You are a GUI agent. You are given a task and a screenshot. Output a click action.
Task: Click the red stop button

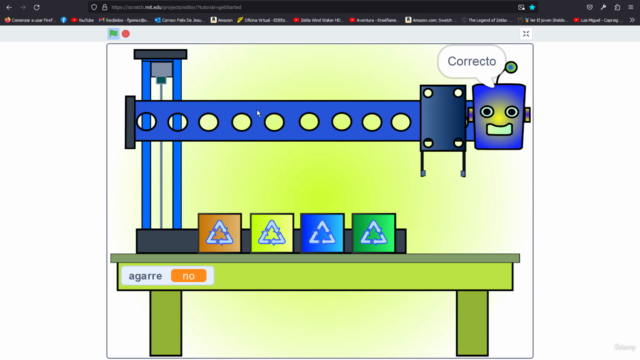coord(126,34)
